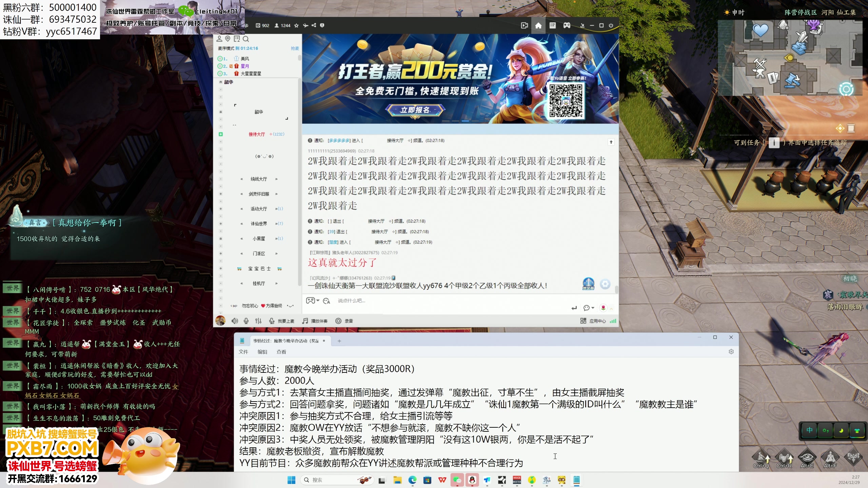This screenshot has width=868, height=488.
Task: Mute the speaker volume icon
Action: coord(234,321)
